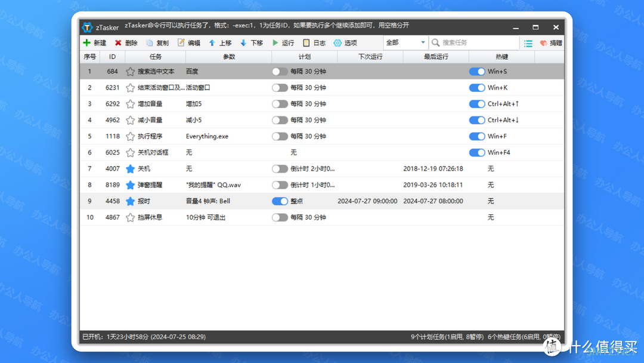Click the 2018-12-19 07:26:18 last run cell
This screenshot has height=363, width=644.
[x=434, y=168]
